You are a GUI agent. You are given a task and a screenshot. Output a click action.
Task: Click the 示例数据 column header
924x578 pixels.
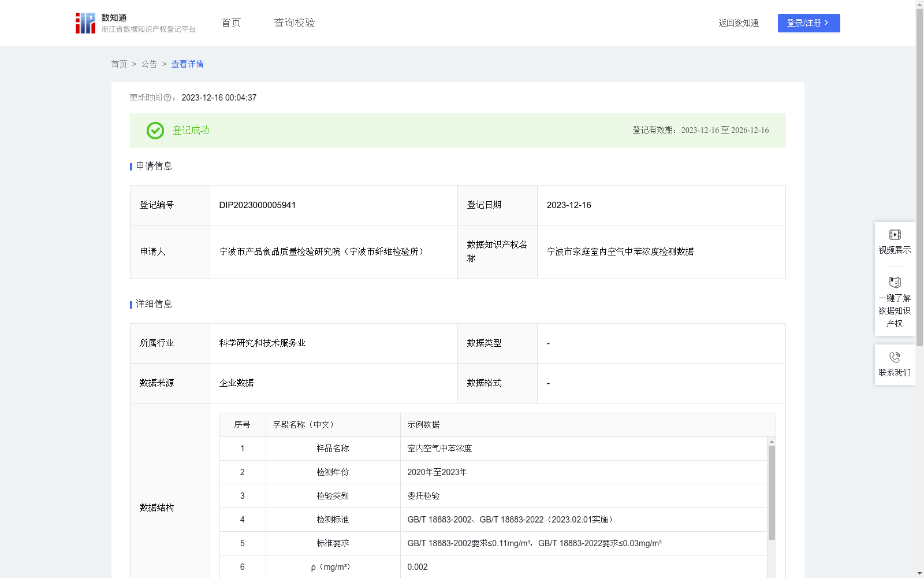click(588, 425)
